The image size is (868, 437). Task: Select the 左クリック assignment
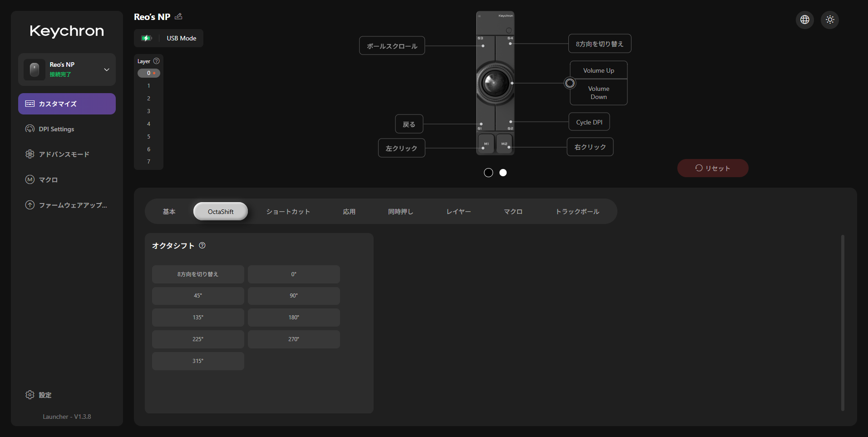[402, 148]
